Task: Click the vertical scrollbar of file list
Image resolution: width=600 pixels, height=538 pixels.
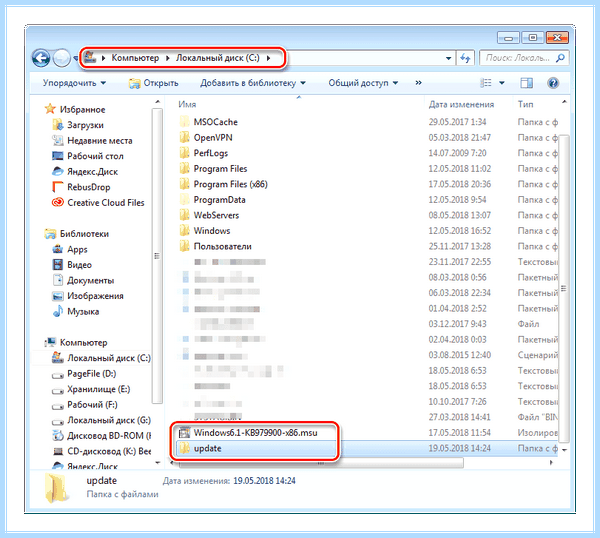Action: click(x=563, y=288)
